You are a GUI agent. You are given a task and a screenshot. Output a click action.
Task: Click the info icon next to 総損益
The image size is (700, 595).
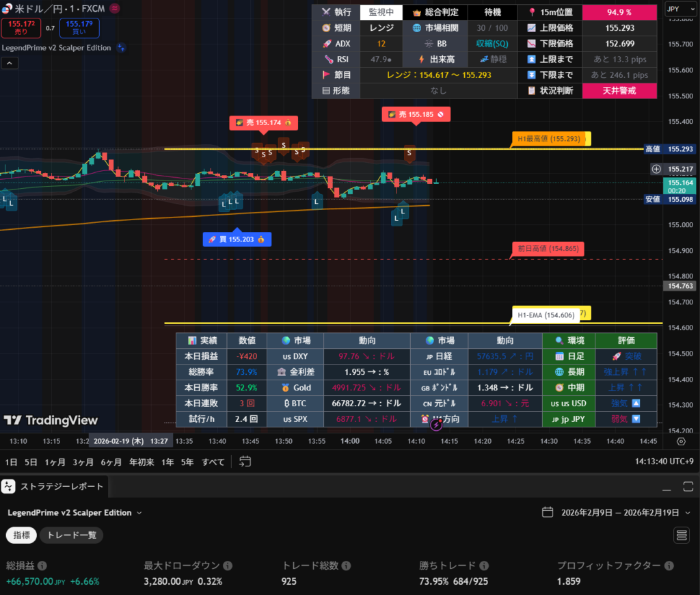42,566
